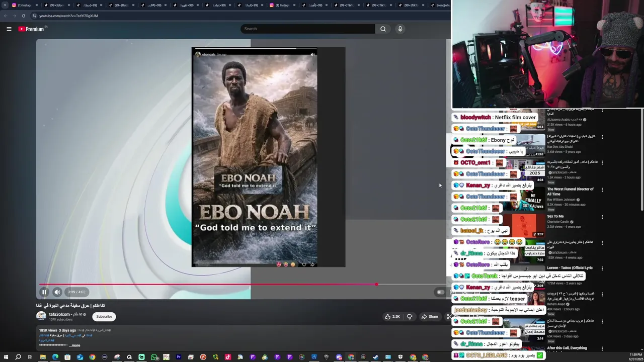Viewport: 644px width, 362px height.
Task: Open the airplane thumbnail with 41:43 duration
Action: pos(524,146)
